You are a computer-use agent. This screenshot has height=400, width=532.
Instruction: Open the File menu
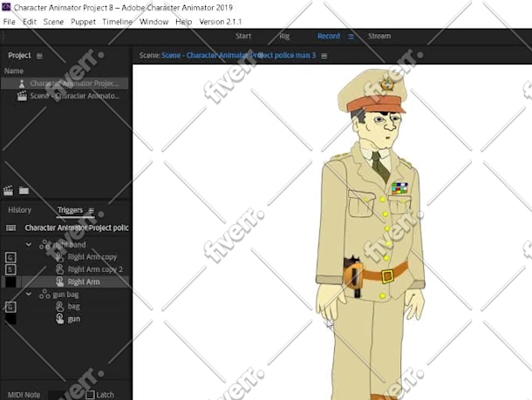click(10, 22)
